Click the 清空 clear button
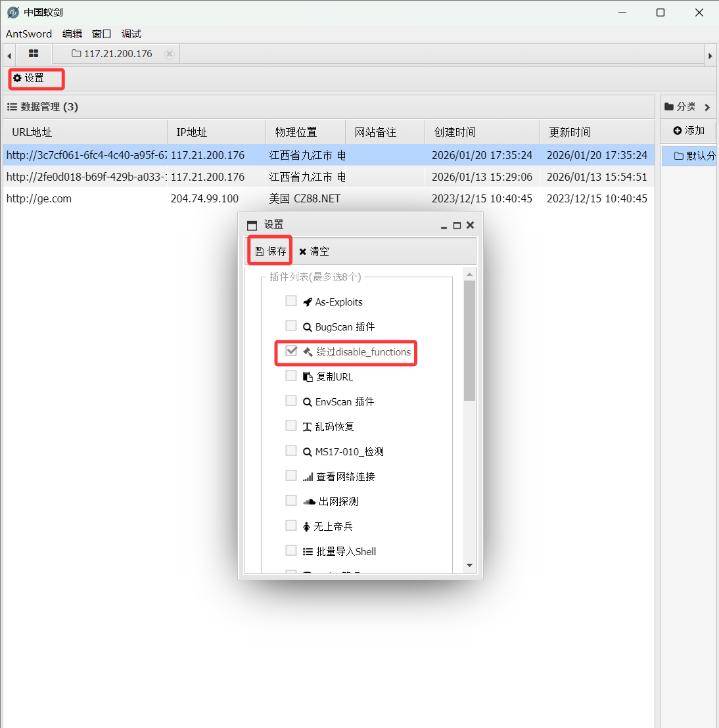Screen dimensions: 719x728 (313, 251)
